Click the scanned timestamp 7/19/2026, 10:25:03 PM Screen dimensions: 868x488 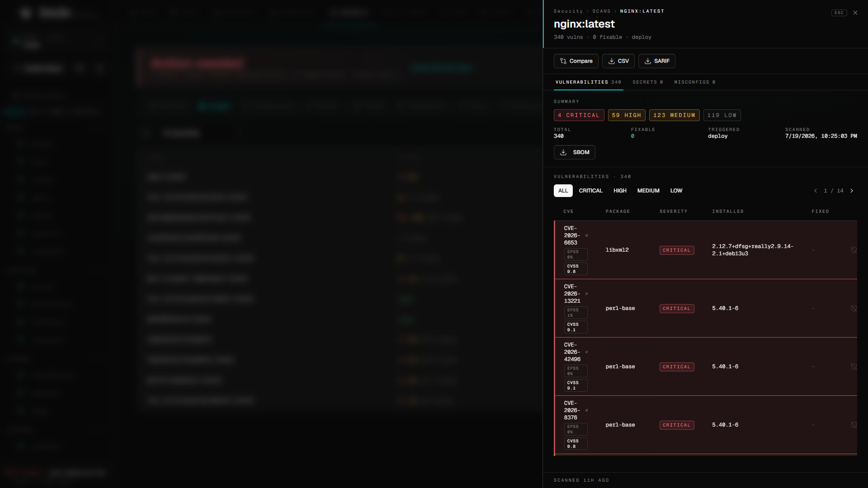pyautogui.click(x=821, y=136)
